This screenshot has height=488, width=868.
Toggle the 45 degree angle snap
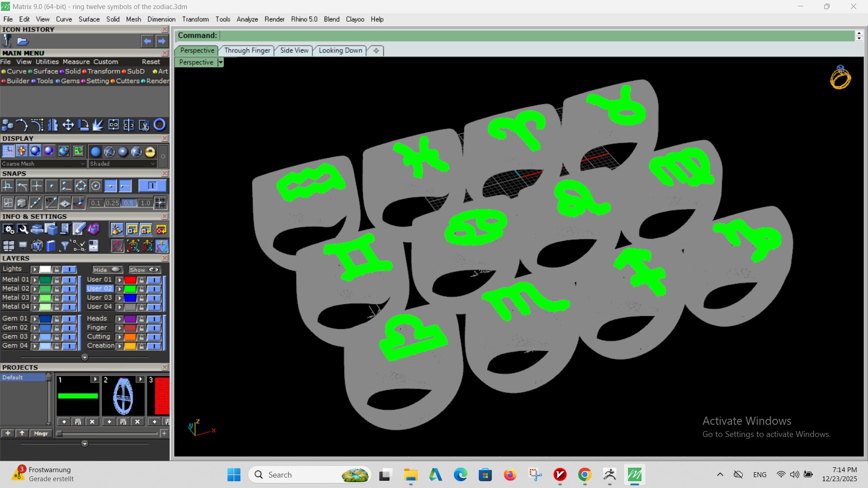[x=51, y=203]
